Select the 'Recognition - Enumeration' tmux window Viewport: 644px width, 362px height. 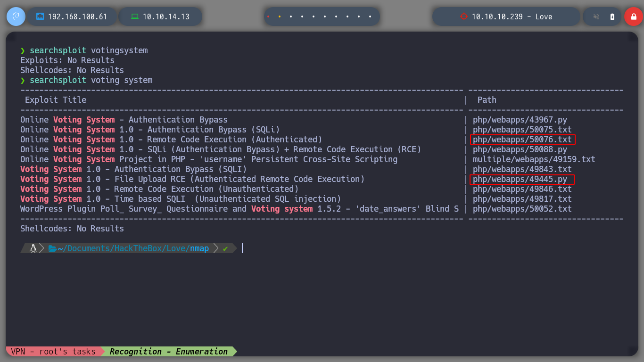coord(168,352)
